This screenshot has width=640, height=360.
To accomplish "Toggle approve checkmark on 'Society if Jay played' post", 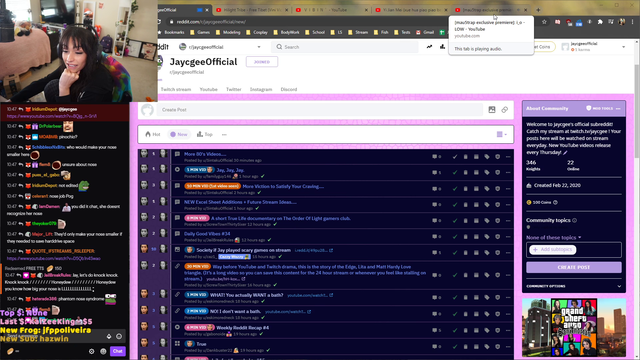I will click(455, 253).
